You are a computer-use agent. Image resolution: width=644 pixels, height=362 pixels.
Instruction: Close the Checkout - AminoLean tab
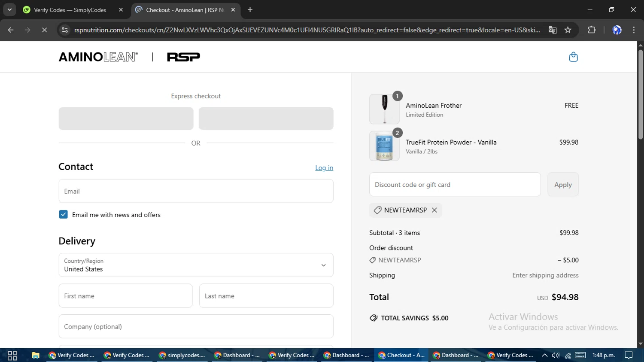click(233, 10)
